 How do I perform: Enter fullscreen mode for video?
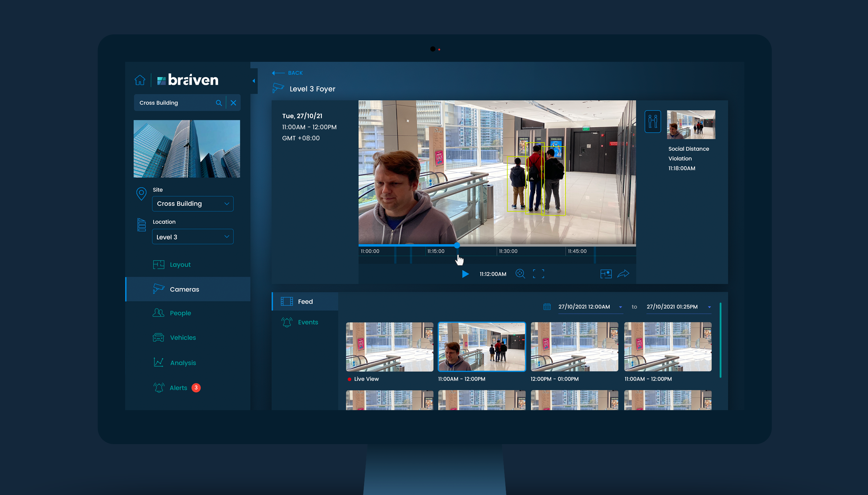pos(538,274)
